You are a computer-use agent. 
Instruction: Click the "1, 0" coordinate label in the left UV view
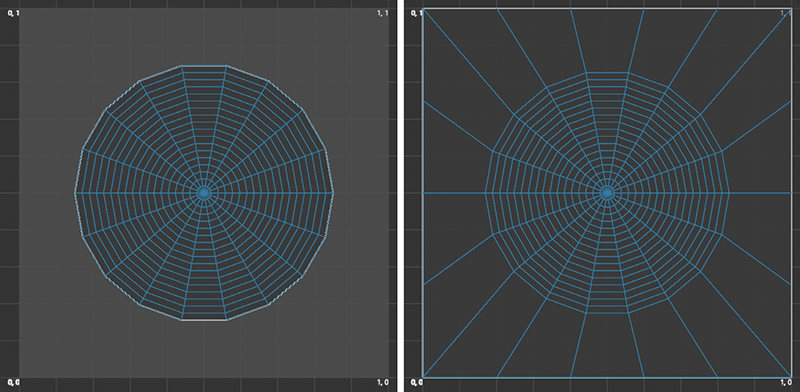[383, 382]
